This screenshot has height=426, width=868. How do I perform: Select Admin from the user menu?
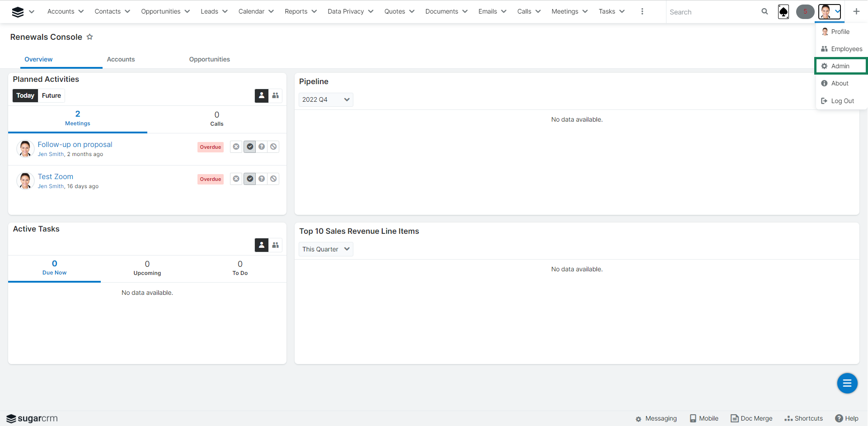840,66
